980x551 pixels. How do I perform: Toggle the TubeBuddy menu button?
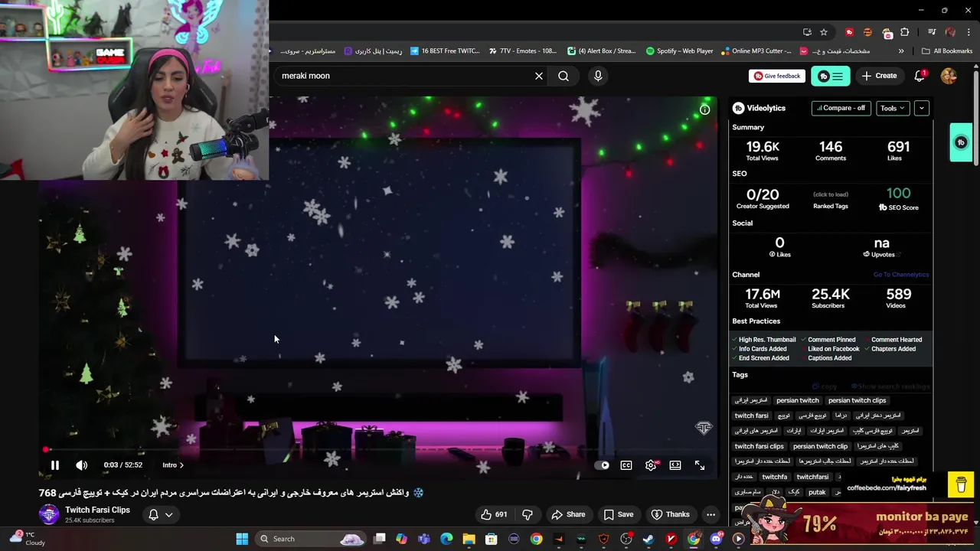(x=830, y=76)
